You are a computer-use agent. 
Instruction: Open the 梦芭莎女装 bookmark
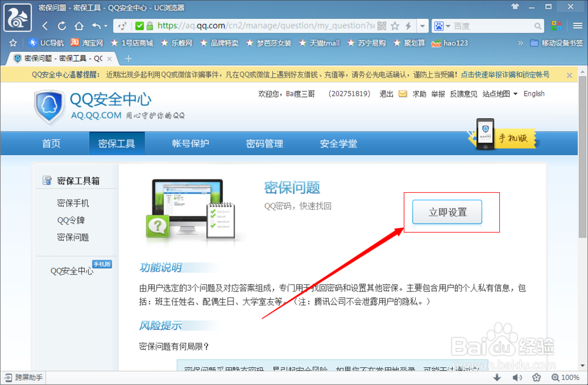coord(269,43)
